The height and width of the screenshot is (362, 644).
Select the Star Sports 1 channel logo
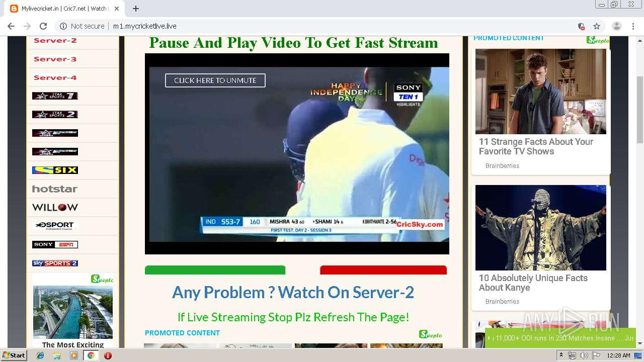[x=55, y=96]
